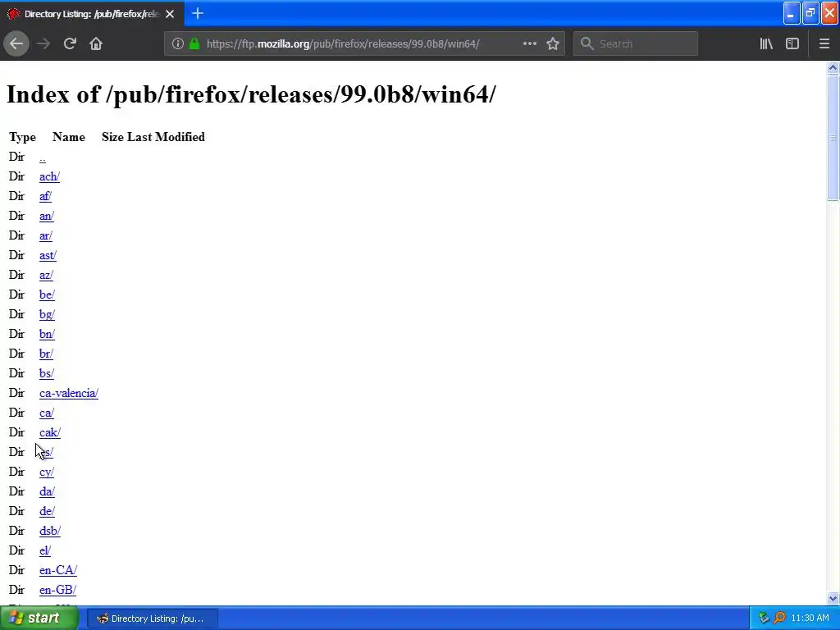The height and width of the screenshot is (630, 840).
Task: Open the cy/ directory
Action: pyautogui.click(x=47, y=472)
